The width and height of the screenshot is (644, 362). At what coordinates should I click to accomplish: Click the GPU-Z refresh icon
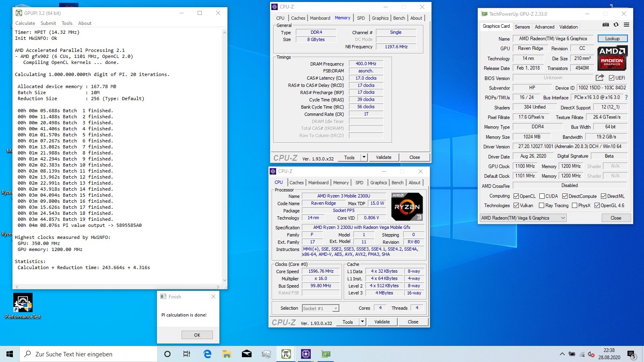point(616,25)
